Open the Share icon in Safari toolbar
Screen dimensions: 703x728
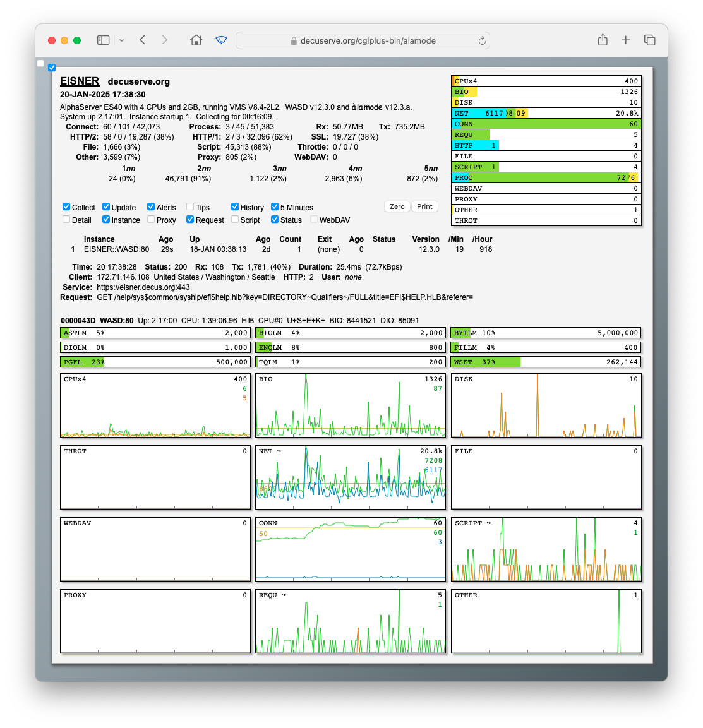pyautogui.click(x=603, y=40)
